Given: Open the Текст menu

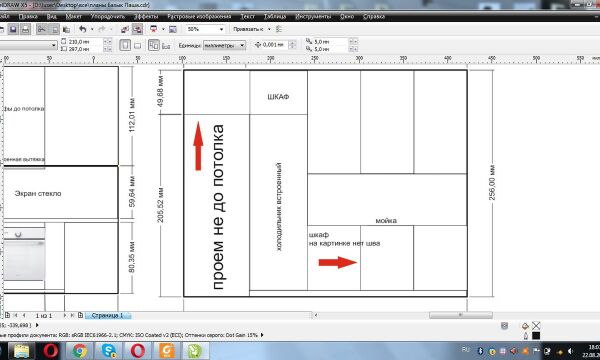Looking at the screenshot, I should pos(248,16).
